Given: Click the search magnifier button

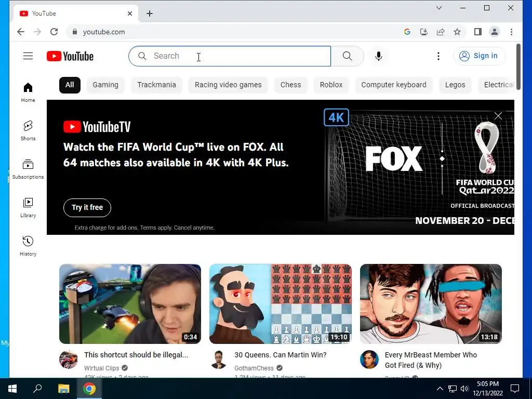Looking at the screenshot, I should pos(347,56).
